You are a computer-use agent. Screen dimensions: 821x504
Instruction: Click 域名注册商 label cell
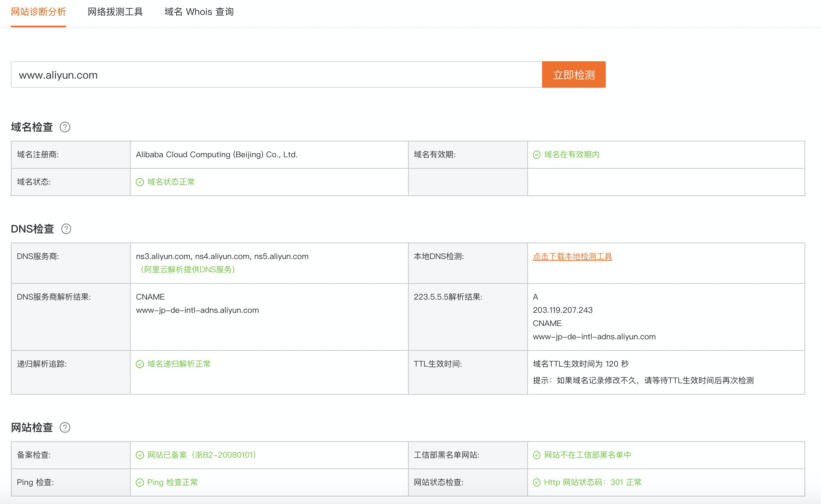pos(71,155)
